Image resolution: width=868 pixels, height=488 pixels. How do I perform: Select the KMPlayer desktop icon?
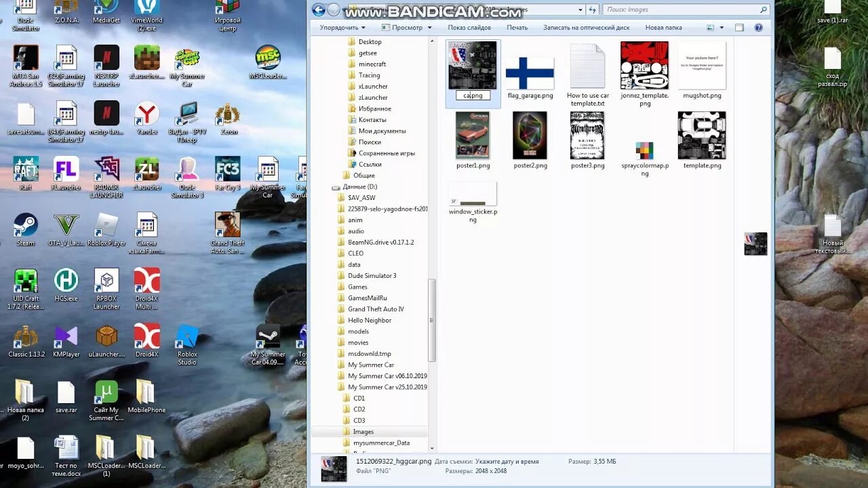point(66,340)
